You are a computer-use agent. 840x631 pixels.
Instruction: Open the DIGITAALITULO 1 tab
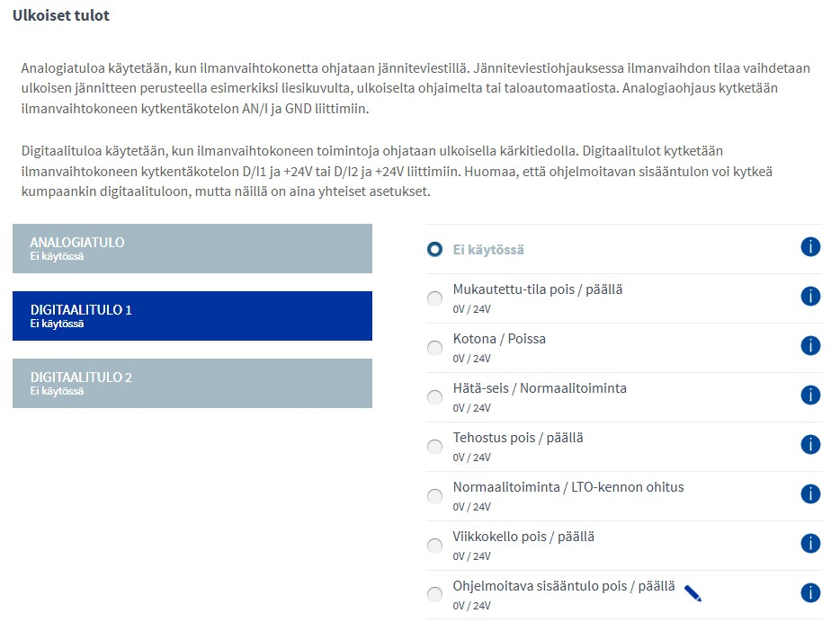192,315
